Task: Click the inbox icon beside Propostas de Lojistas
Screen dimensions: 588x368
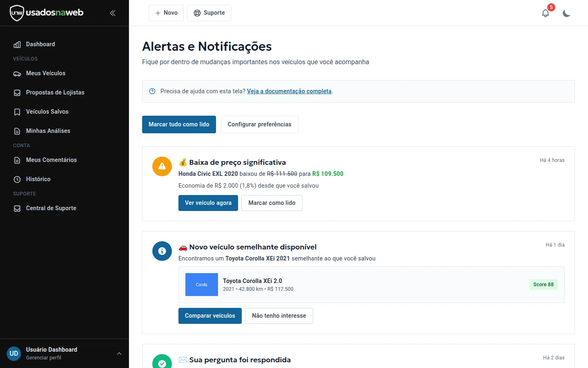Action: pyautogui.click(x=17, y=93)
